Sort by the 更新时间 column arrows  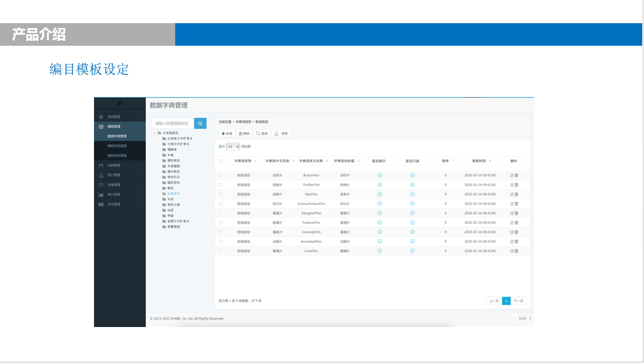(x=490, y=161)
